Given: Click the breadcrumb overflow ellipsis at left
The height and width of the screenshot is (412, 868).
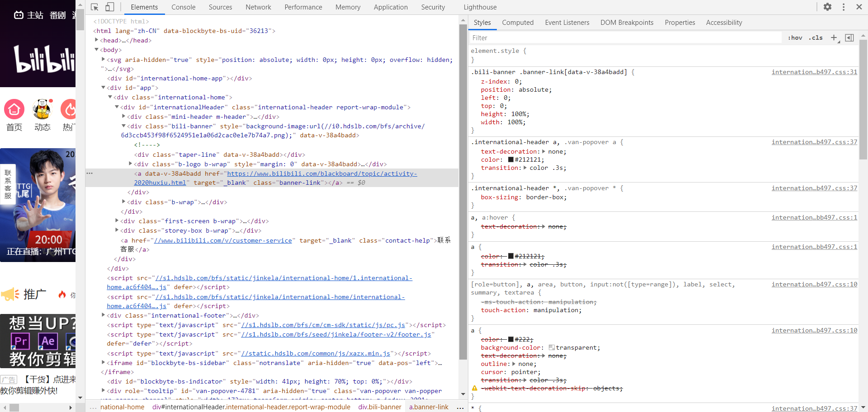Looking at the screenshot, I should pos(93,407).
